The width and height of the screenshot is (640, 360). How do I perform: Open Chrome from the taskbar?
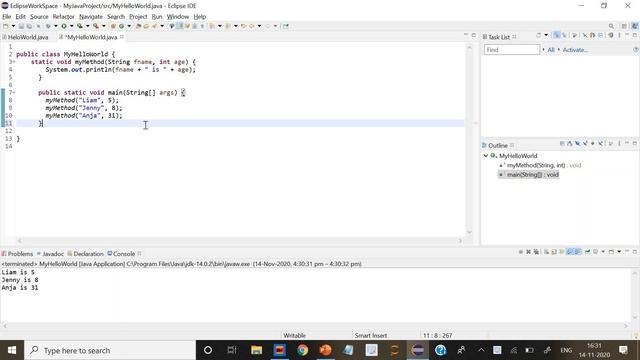(x=302, y=350)
